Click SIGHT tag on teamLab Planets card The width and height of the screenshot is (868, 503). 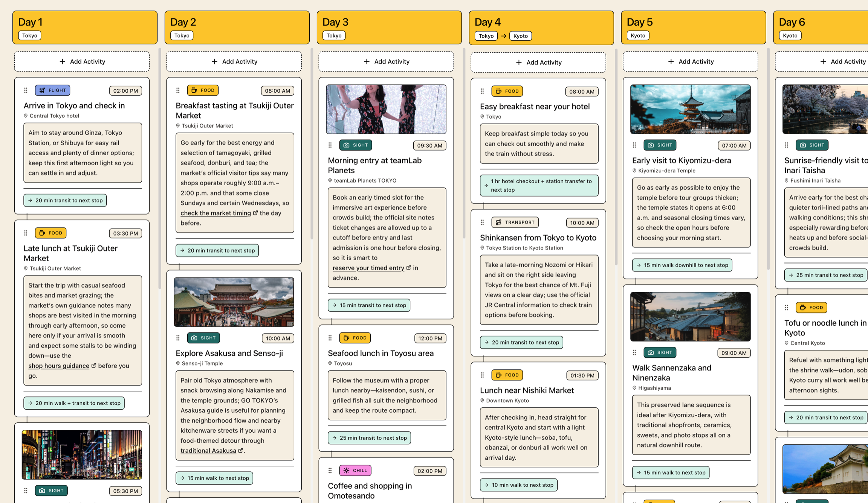356,145
